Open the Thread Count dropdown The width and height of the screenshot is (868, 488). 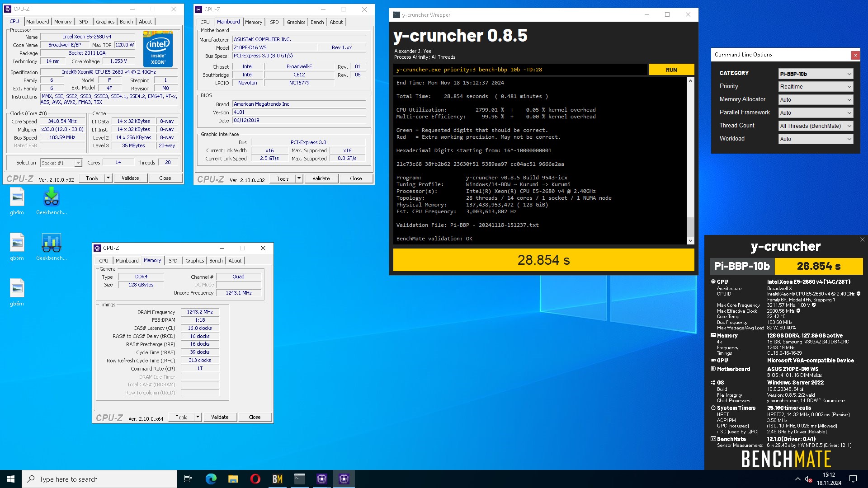tap(816, 126)
